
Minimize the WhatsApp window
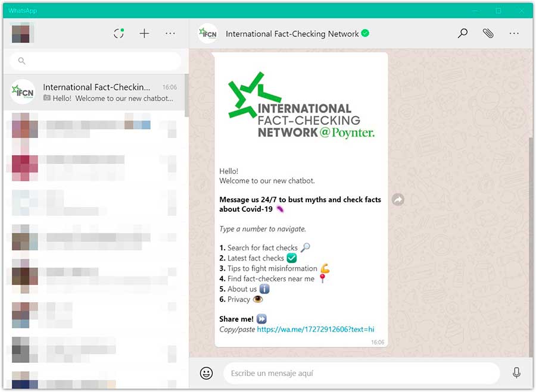475,11
